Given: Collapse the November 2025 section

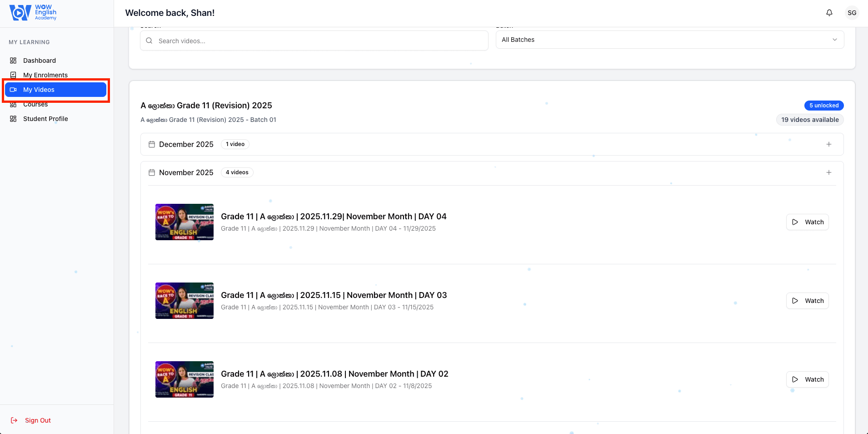Looking at the screenshot, I should 828,172.
